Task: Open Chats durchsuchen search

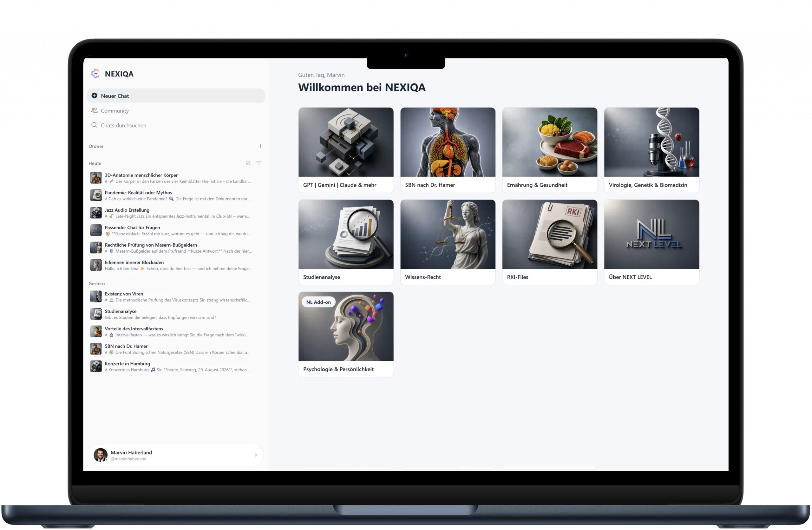Action: click(x=176, y=125)
